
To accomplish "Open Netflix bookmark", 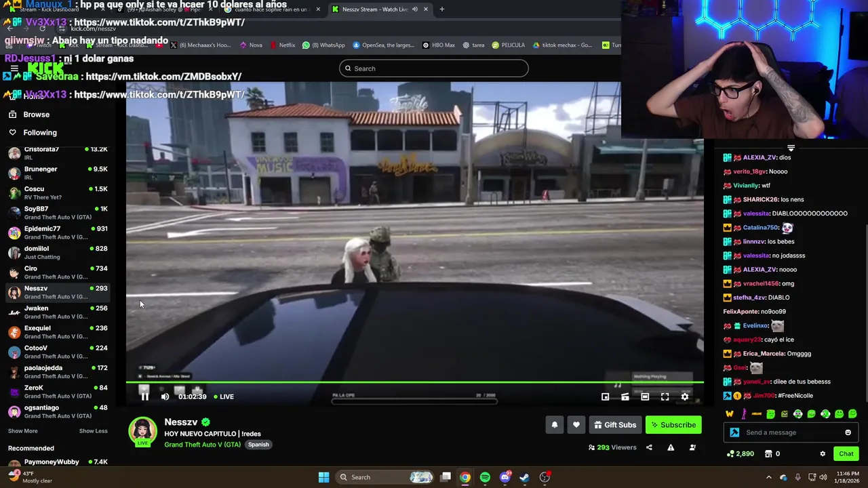I will tap(282, 45).
